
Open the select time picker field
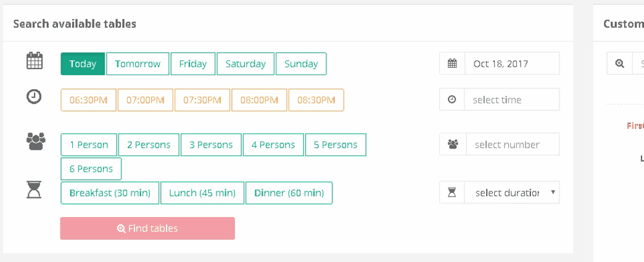(x=512, y=99)
